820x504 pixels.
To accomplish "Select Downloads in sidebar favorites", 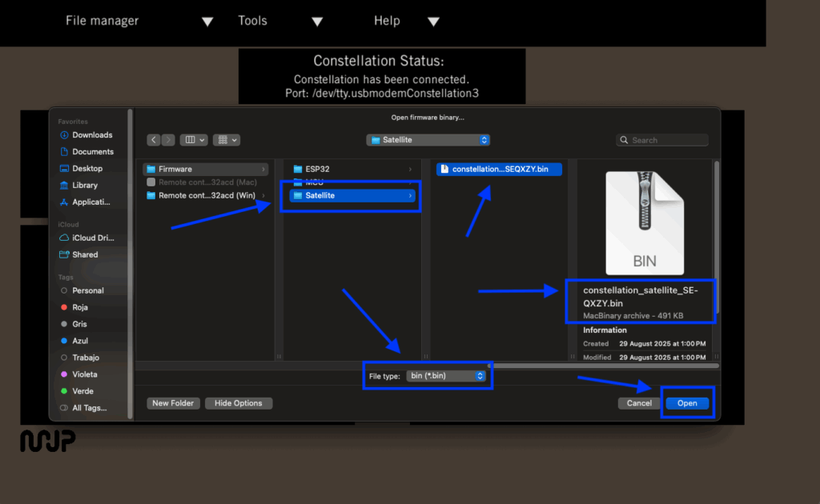I will (x=91, y=135).
